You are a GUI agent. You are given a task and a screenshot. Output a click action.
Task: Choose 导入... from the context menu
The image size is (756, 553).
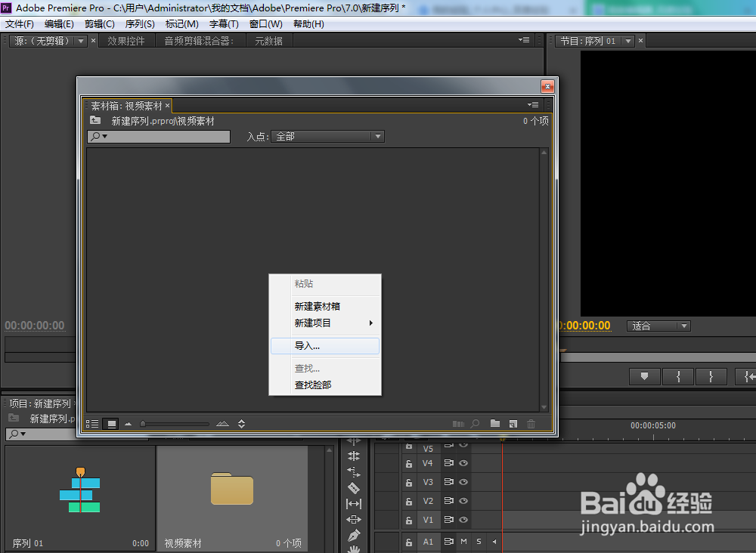325,346
